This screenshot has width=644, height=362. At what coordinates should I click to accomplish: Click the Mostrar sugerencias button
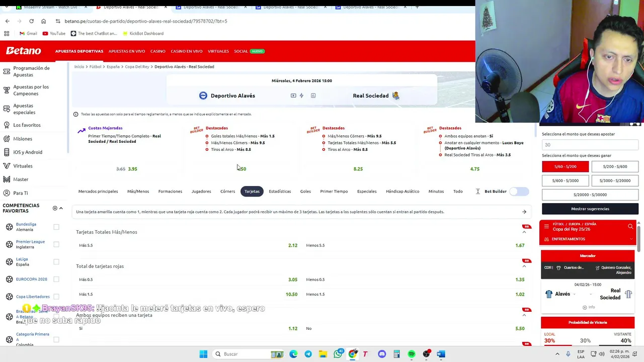[x=590, y=209]
